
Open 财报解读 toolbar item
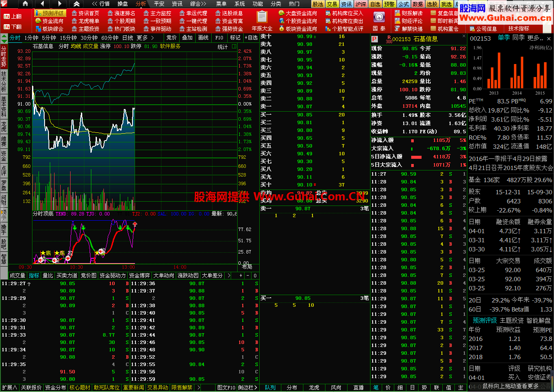408,13
